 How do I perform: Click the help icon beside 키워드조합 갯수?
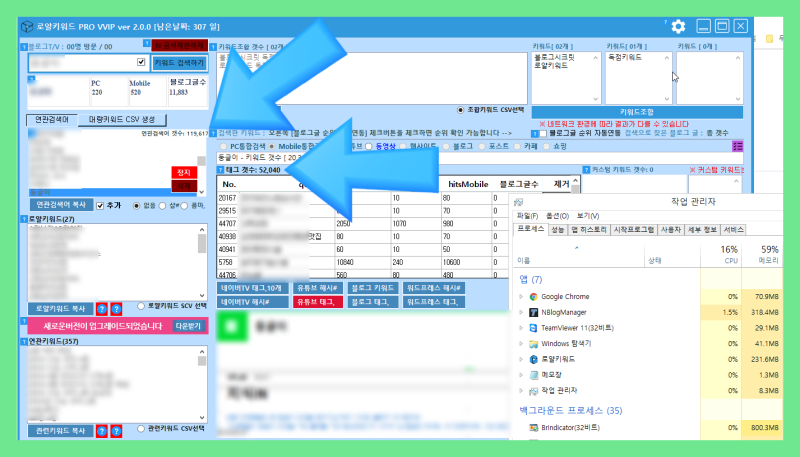(x=213, y=47)
